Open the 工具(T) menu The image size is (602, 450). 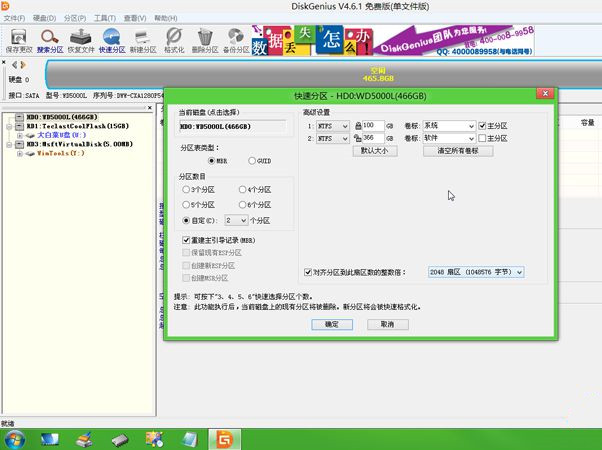coord(105,18)
